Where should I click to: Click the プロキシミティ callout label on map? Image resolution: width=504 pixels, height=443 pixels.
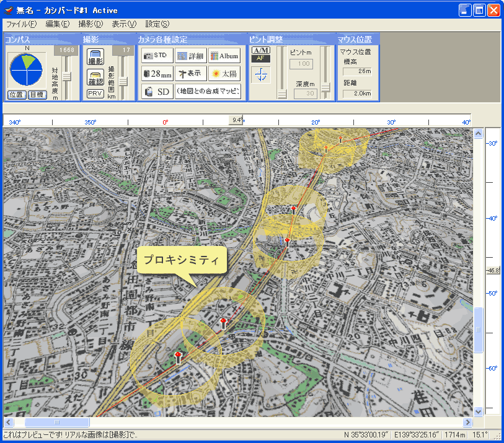pos(181,260)
